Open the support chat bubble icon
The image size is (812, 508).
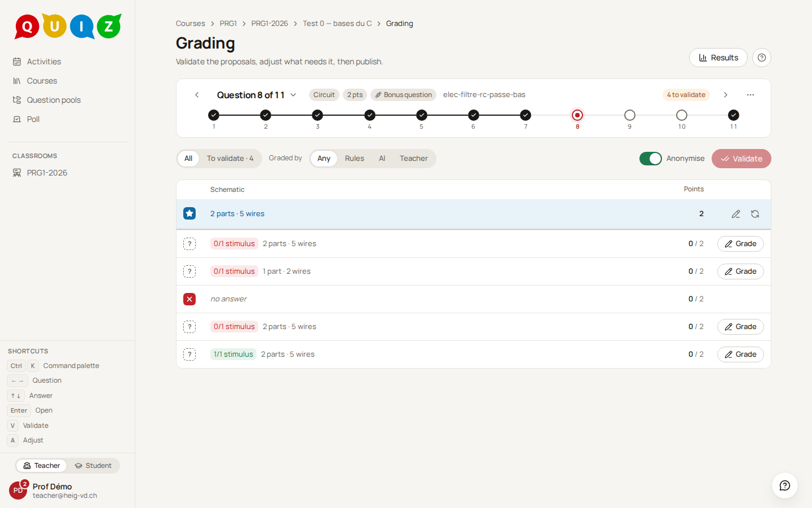pos(785,485)
